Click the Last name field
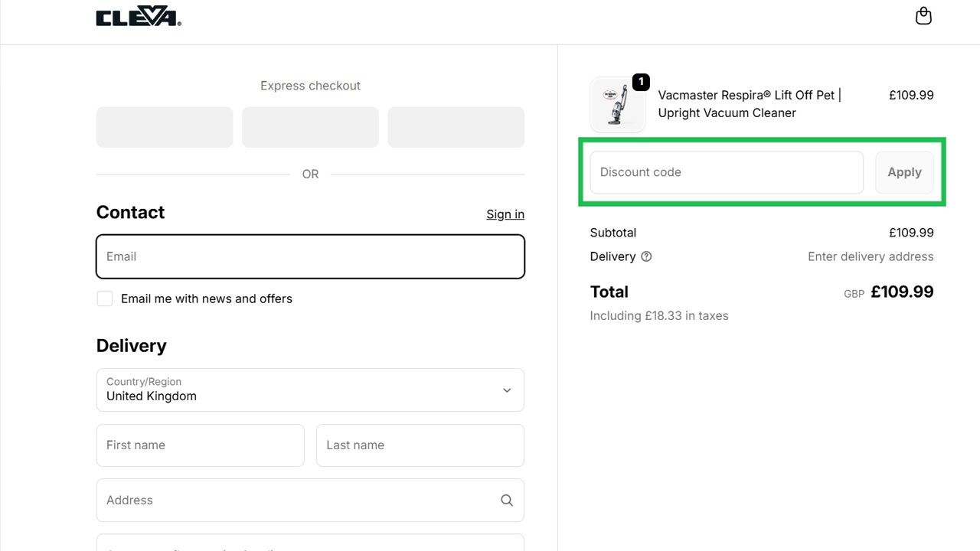The width and height of the screenshot is (980, 551). [420, 445]
